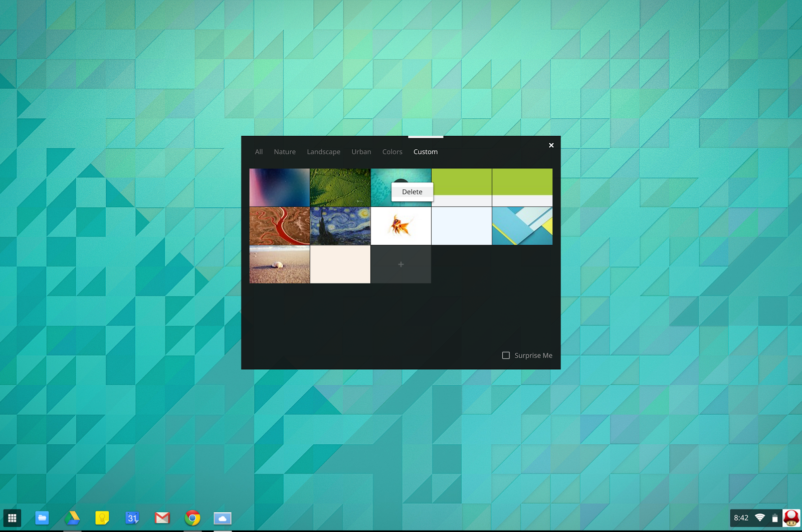
Task: Choose the solid cream color wallpaper
Action: point(340,264)
